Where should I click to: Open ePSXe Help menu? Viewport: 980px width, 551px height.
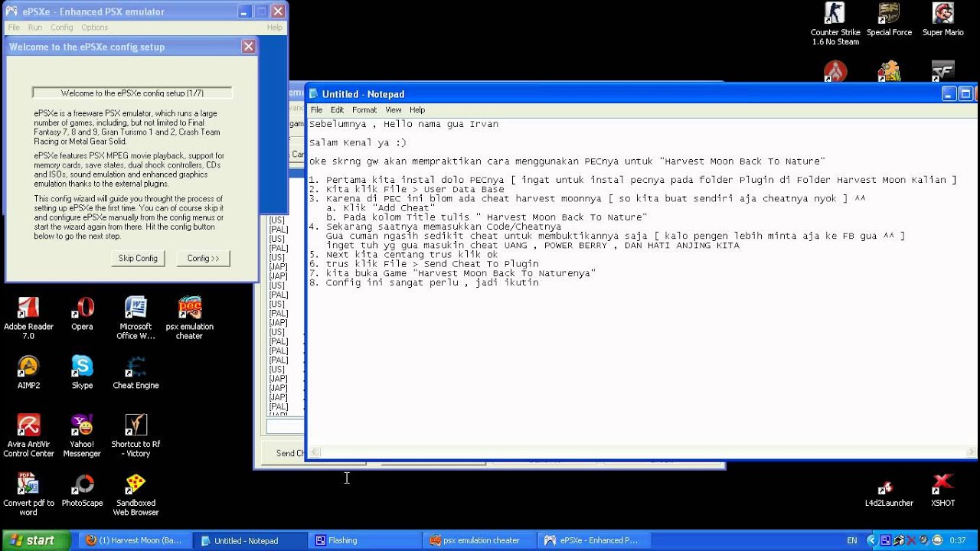click(x=274, y=28)
